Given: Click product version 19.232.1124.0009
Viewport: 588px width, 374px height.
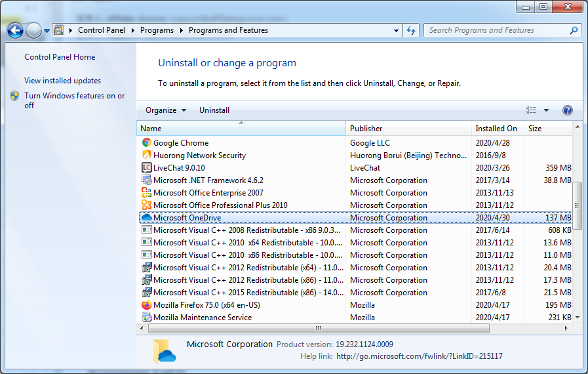Looking at the screenshot, I should coord(364,344).
